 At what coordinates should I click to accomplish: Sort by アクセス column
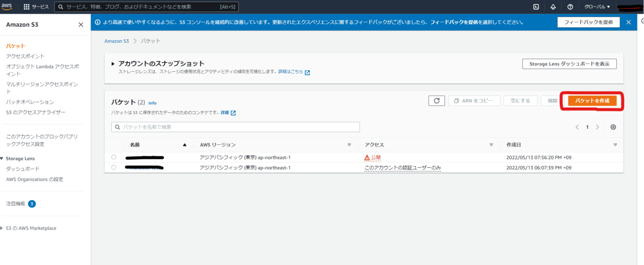pyautogui.click(x=491, y=145)
